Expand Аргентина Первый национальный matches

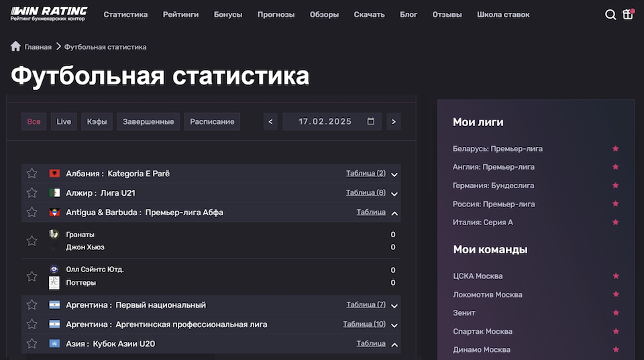click(394, 306)
